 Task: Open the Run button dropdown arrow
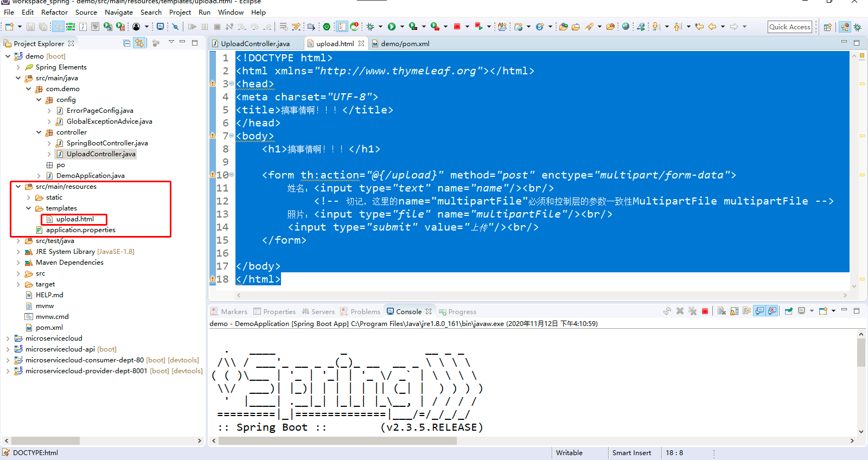point(402,27)
